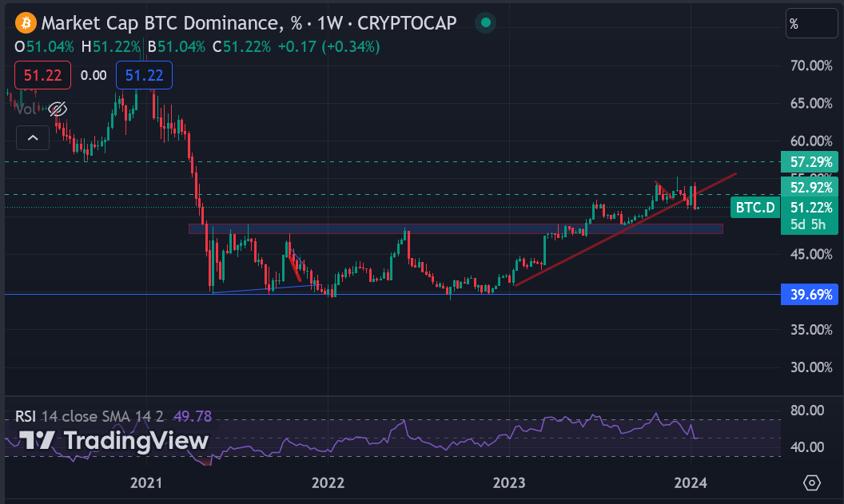Screen dimensions: 844x504
Task: Click the 35.00% price axis label
Action: click(x=811, y=330)
